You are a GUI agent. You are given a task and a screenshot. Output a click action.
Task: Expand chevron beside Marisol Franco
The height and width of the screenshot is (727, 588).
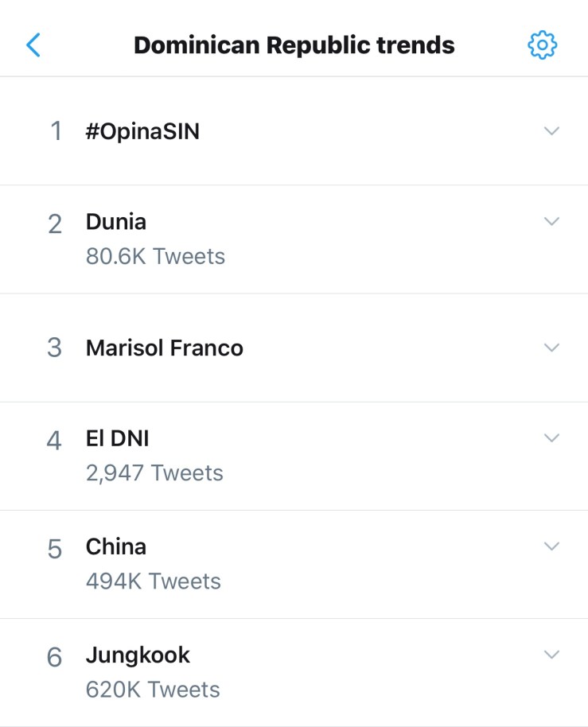coord(551,348)
